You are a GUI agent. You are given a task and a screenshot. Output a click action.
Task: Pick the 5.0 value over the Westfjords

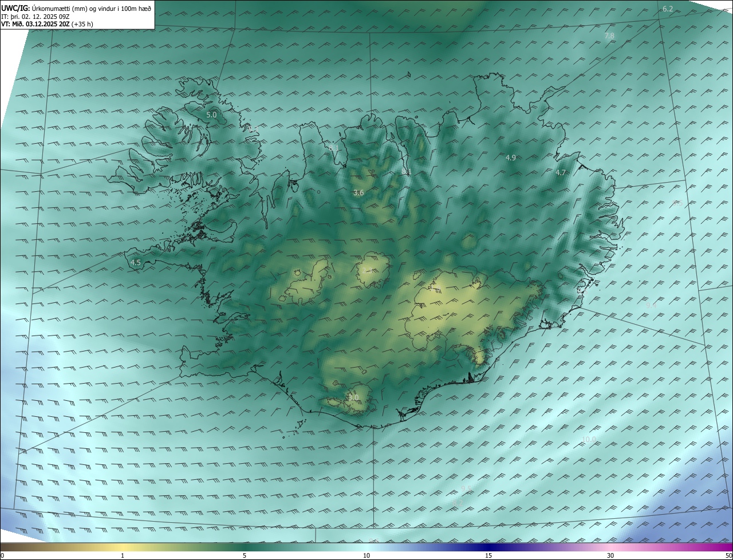pos(211,115)
